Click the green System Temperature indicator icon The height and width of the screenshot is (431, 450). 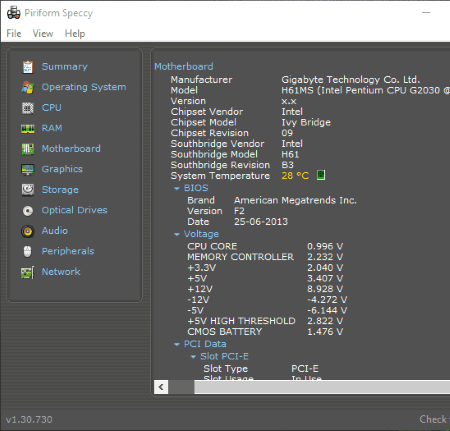coord(321,175)
